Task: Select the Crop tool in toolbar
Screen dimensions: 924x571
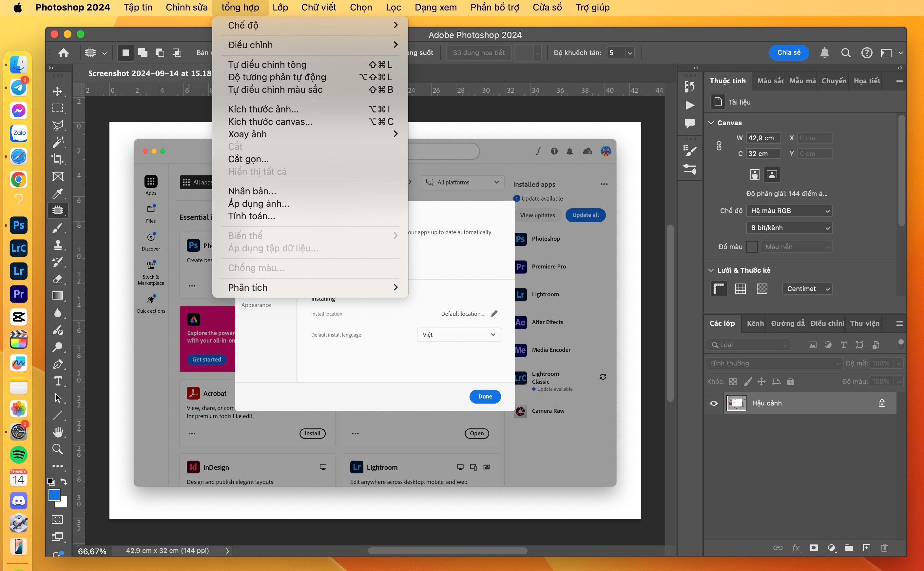Action: tap(57, 159)
